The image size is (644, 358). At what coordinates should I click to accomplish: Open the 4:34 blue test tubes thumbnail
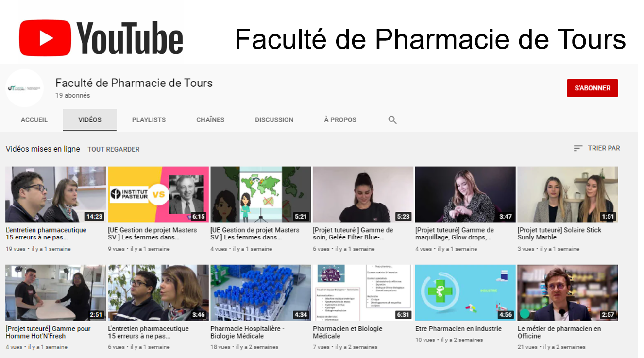point(261,292)
